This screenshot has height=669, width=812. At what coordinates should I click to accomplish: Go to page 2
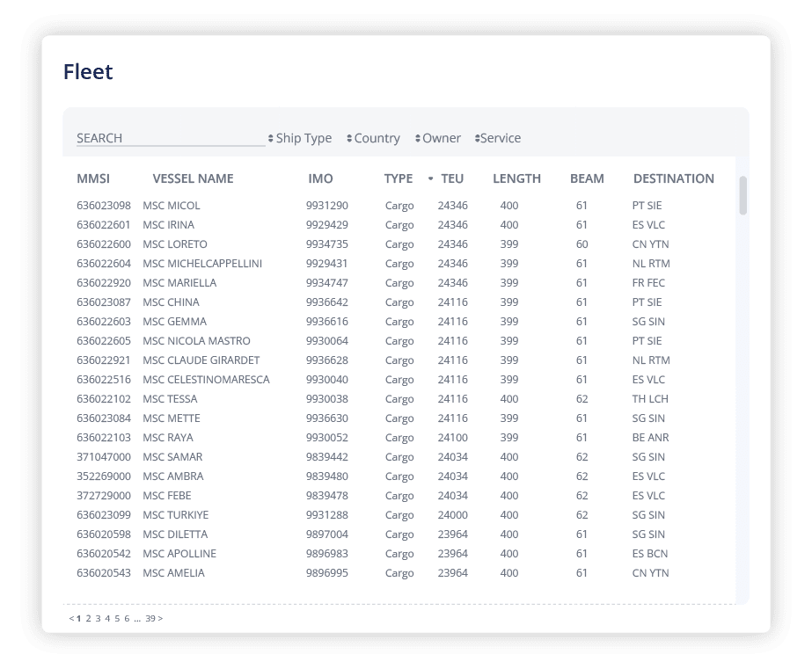(x=89, y=618)
